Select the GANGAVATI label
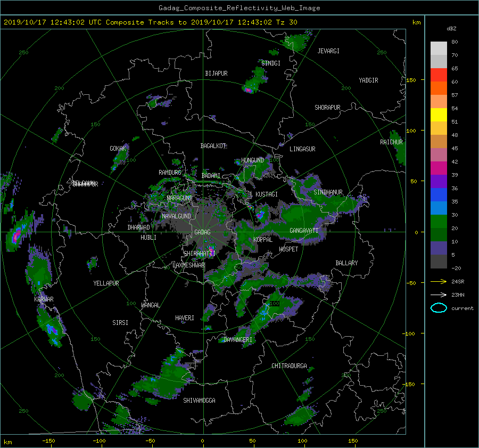 tap(304, 231)
